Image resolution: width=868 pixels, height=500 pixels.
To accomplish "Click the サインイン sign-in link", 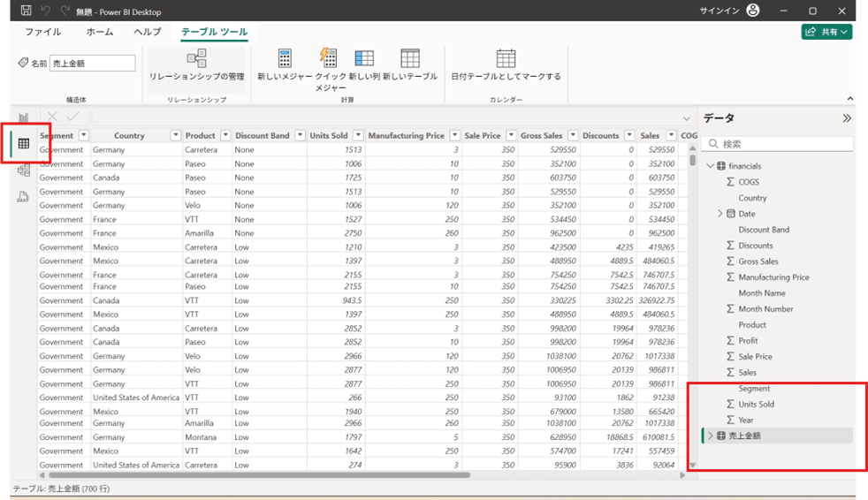I will 720,11.
